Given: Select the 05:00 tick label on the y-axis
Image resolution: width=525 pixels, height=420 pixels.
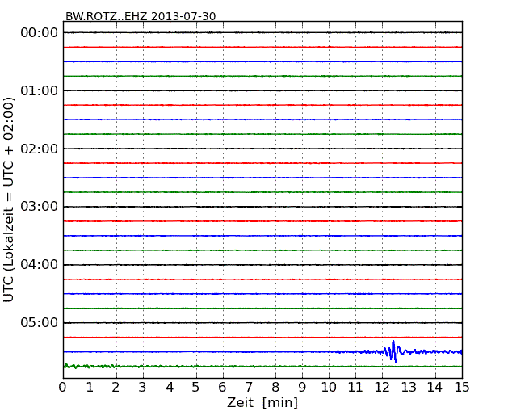Looking at the screenshot, I should 39,323.
